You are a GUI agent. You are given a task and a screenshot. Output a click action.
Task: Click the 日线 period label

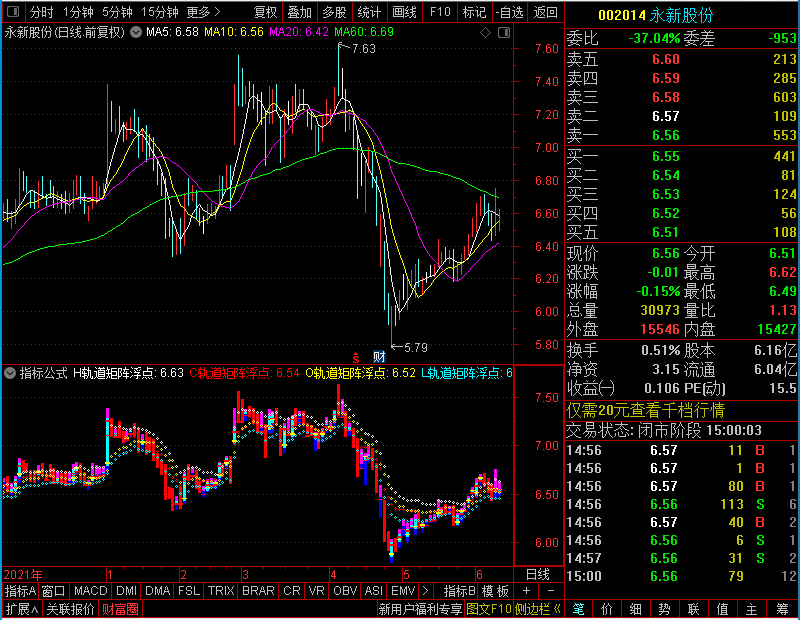tap(538, 575)
